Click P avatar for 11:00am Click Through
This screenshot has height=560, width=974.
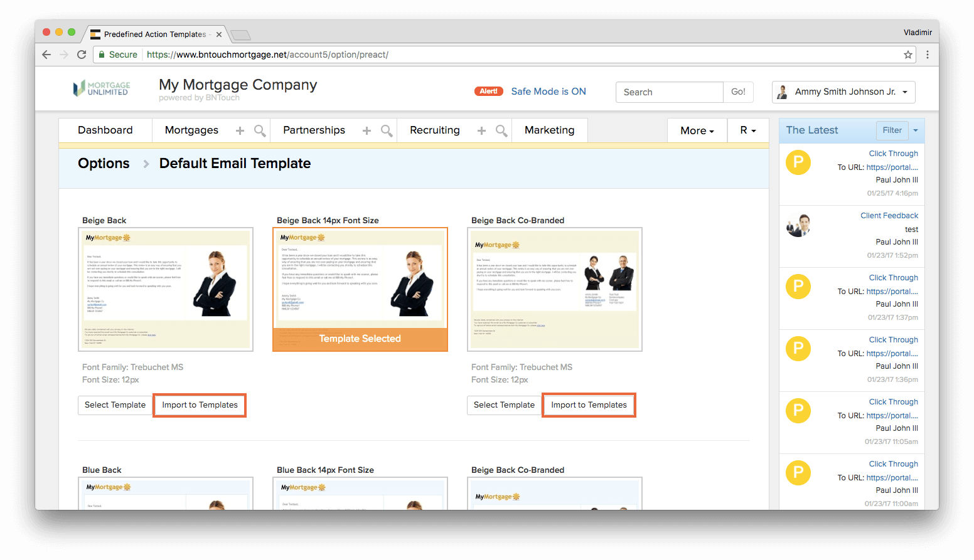(798, 473)
